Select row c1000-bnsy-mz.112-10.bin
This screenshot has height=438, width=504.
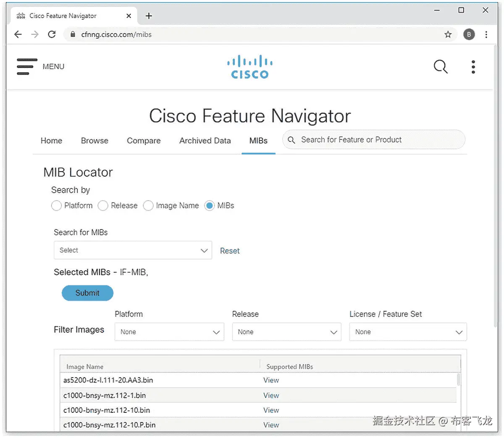(x=258, y=410)
